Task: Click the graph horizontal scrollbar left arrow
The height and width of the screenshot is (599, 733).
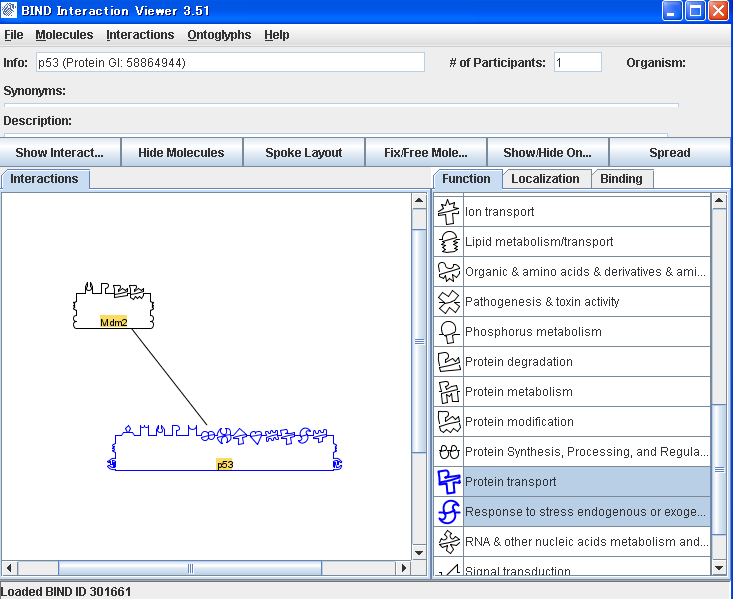Action: coord(9,568)
